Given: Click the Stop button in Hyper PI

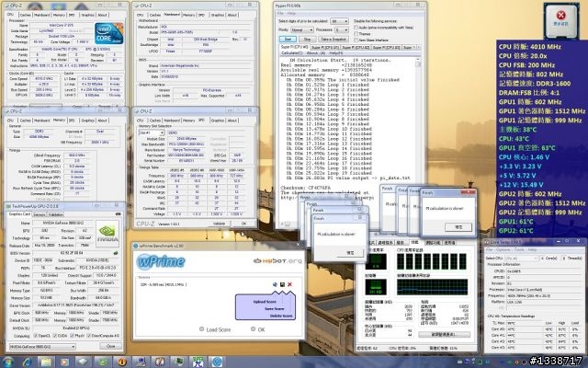Looking at the screenshot, I should [x=307, y=39].
